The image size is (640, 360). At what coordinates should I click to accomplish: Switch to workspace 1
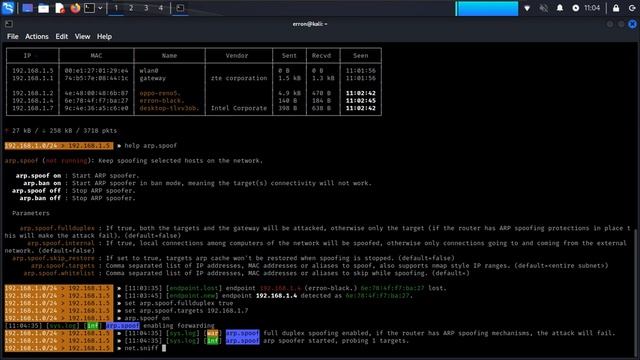[116, 8]
